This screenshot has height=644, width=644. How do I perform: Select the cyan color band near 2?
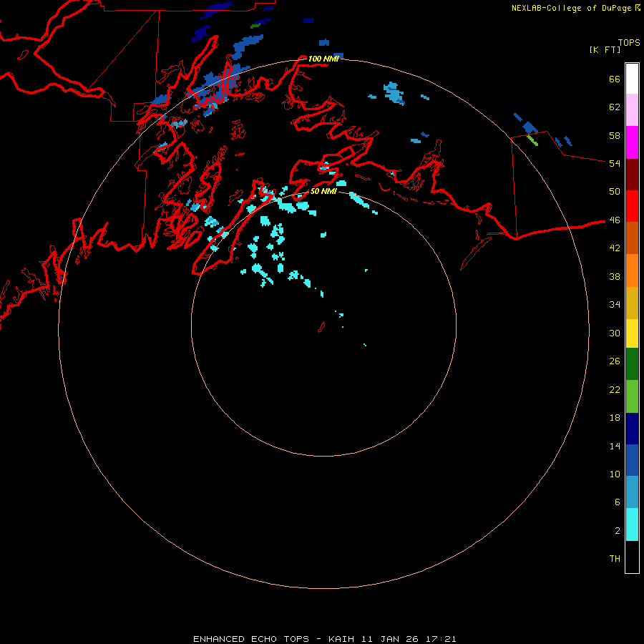pyautogui.click(x=632, y=525)
